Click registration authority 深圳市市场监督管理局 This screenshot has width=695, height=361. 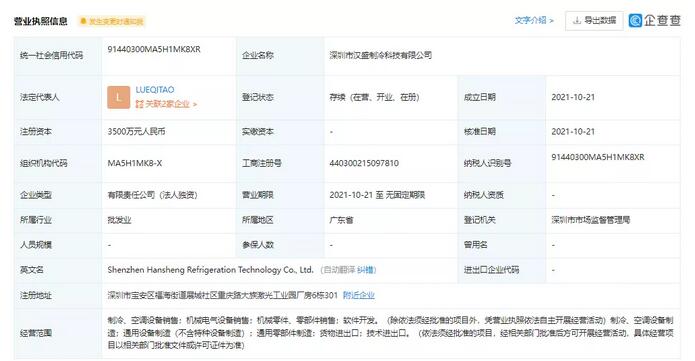pos(591,220)
